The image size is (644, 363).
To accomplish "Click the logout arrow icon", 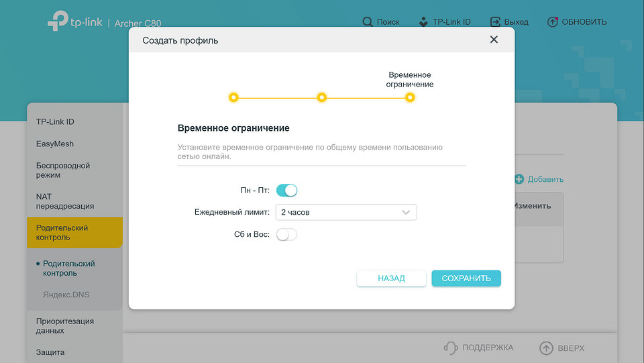I will coord(495,21).
